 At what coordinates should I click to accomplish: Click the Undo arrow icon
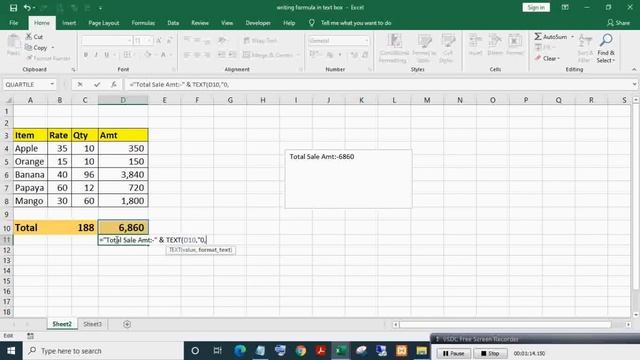click(27, 8)
